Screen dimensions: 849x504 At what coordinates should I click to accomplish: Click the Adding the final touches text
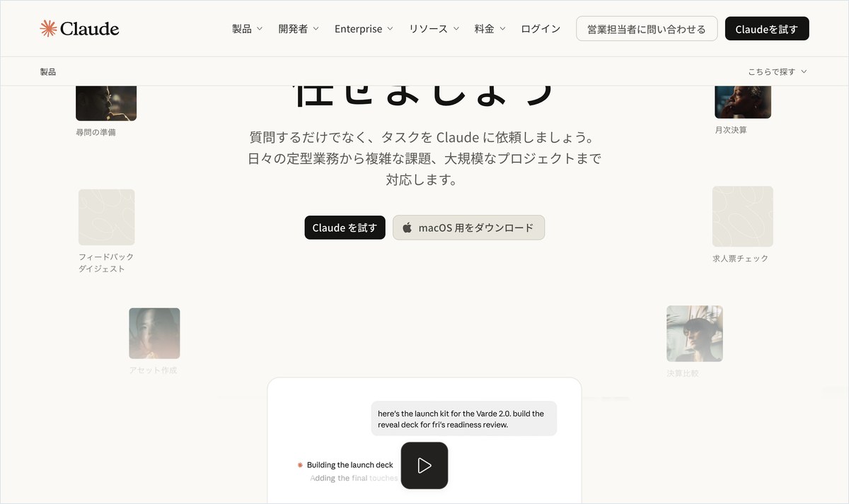(x=353, y=478)
